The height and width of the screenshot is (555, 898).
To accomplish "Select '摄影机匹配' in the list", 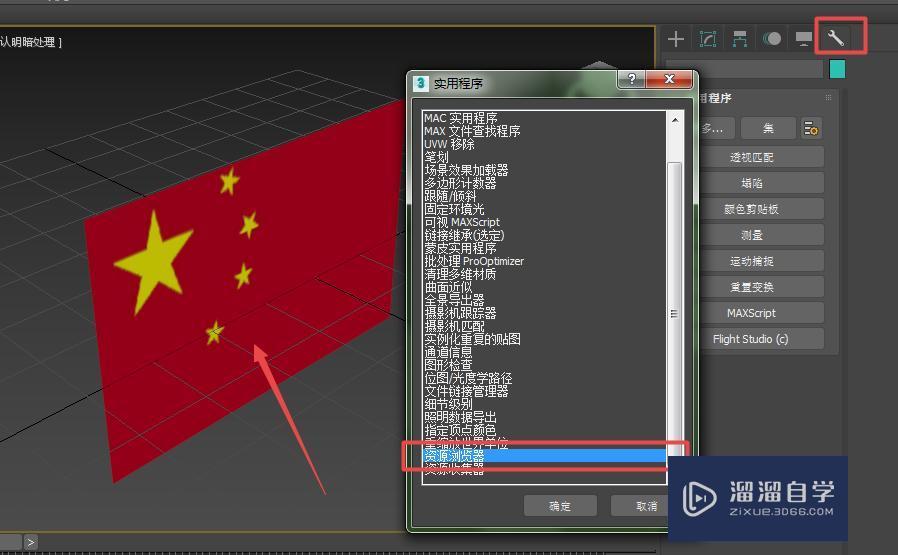I will pyautogui.click(x=454, y=326).
